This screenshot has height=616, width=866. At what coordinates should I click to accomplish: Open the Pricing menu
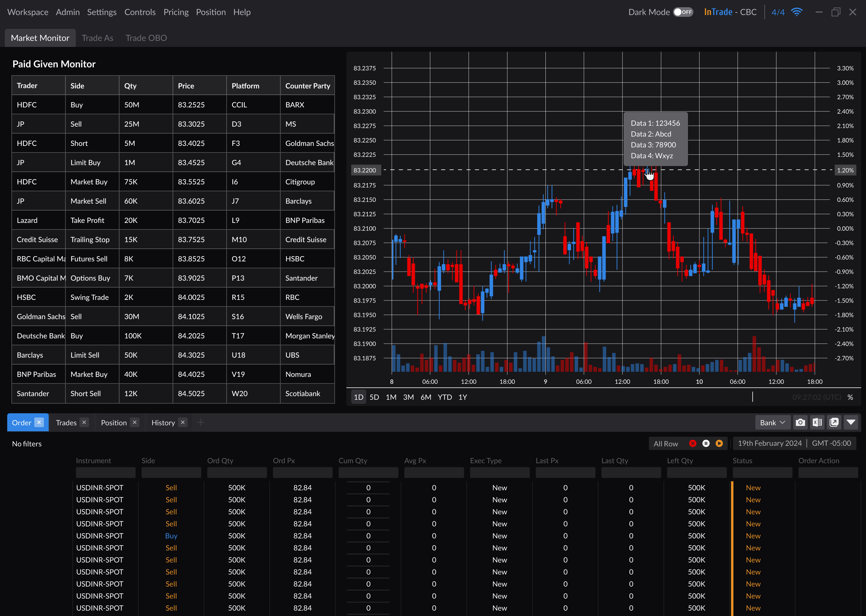tap(176, 12)
